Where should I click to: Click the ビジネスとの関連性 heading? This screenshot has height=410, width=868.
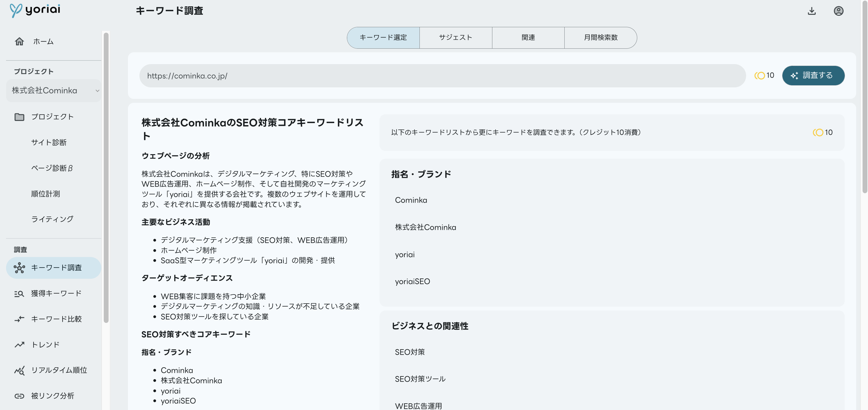click(430, 326)
